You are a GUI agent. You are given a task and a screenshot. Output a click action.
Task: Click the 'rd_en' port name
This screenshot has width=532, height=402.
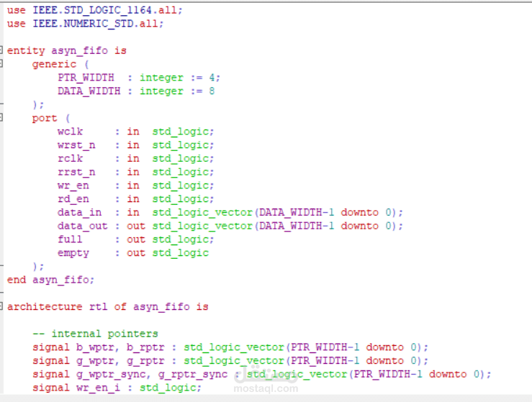[x=73, y=199]
